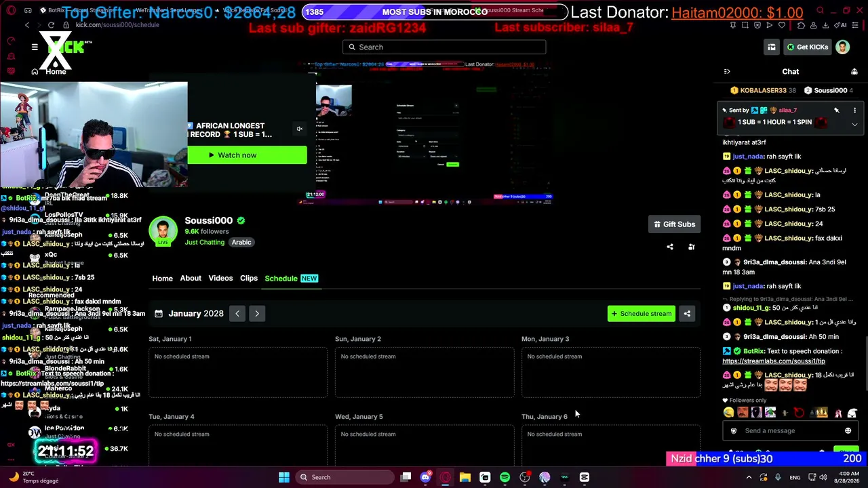This screenshot has height=488, width=868.
Task: Switch to the About tab
Action: [191, 279]
